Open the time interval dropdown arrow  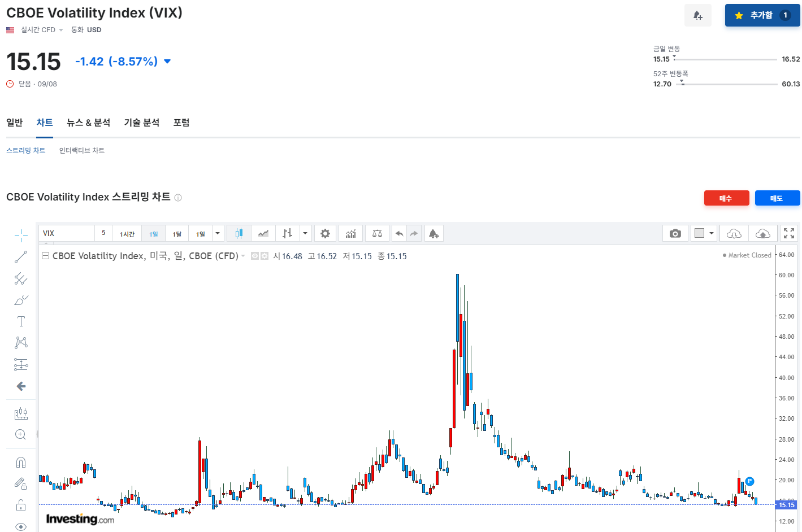tap(218, 233)
